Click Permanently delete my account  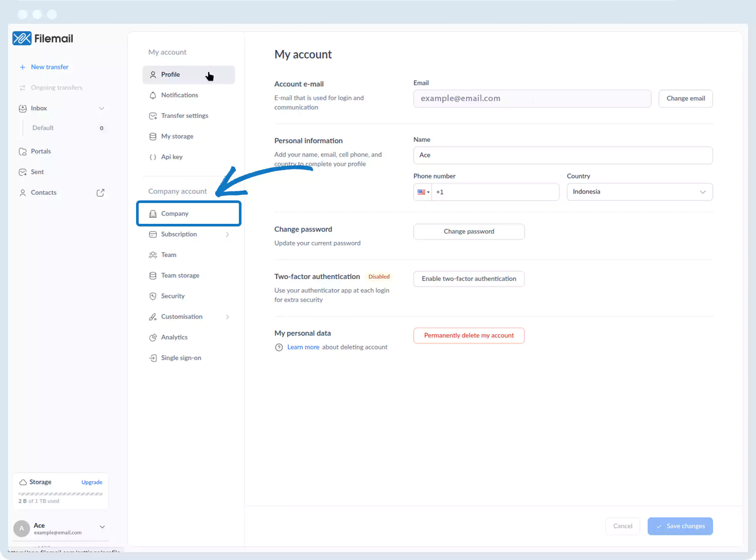[x=469, y=335]
